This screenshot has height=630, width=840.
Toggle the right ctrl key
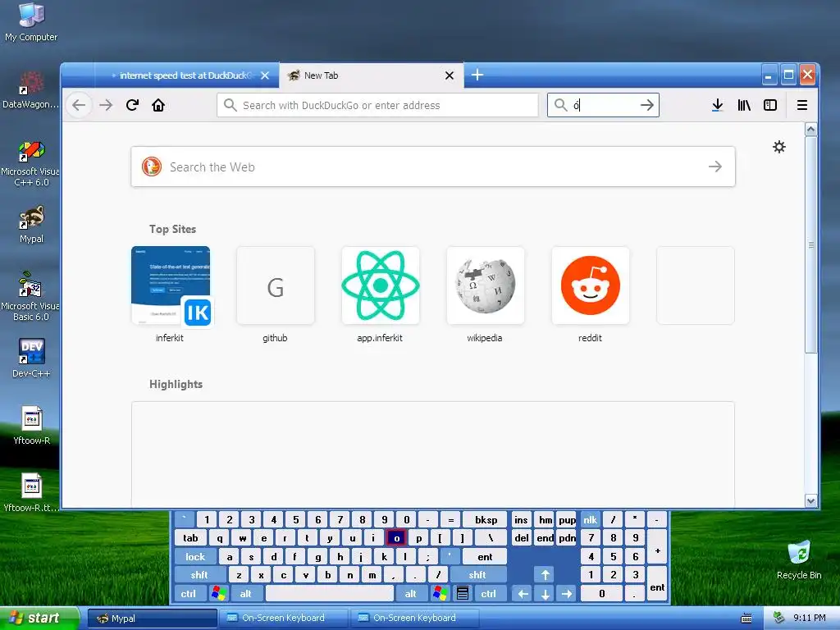tap(488, 594)
